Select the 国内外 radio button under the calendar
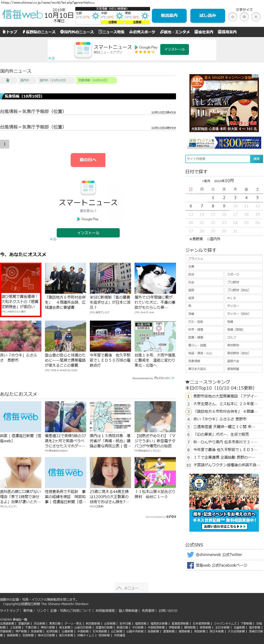264x644 pixels. (x=208, y=239)
